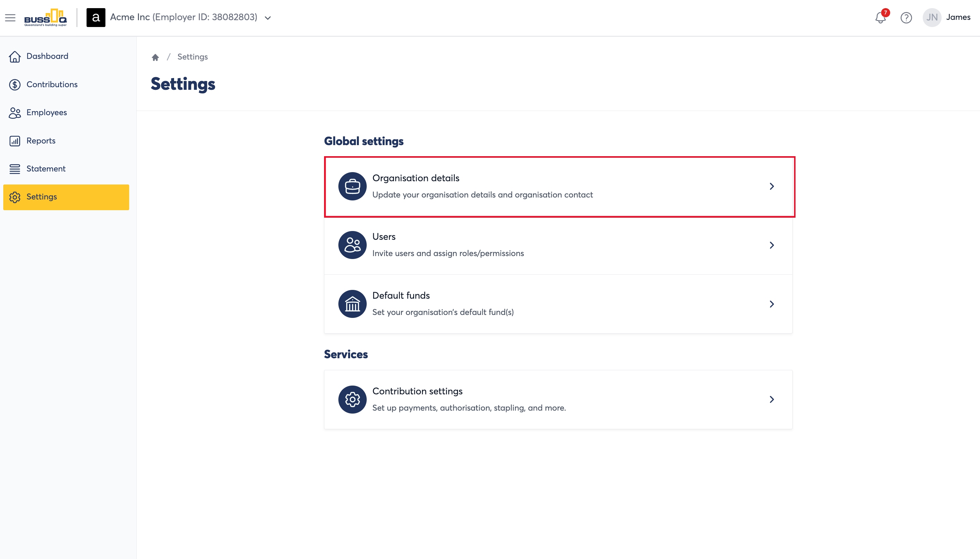
Task: Click the Organisation details briefcase icon
Action: point(352,186)
